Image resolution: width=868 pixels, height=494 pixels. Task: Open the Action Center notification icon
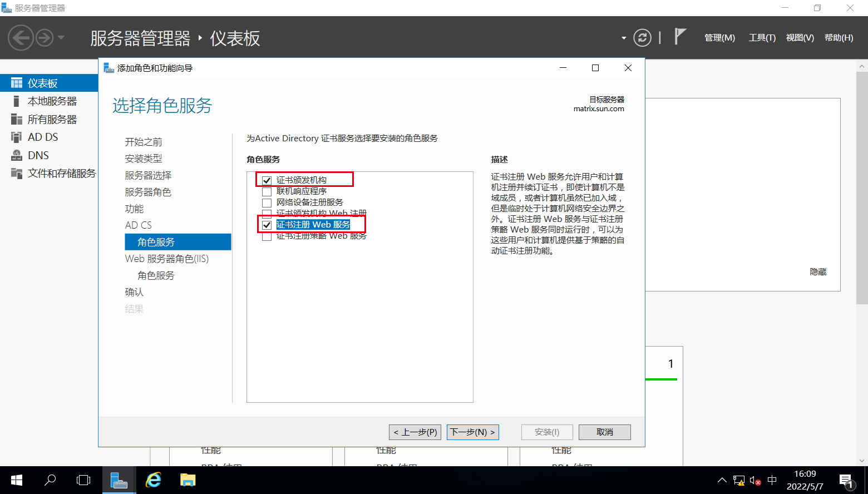847,481
